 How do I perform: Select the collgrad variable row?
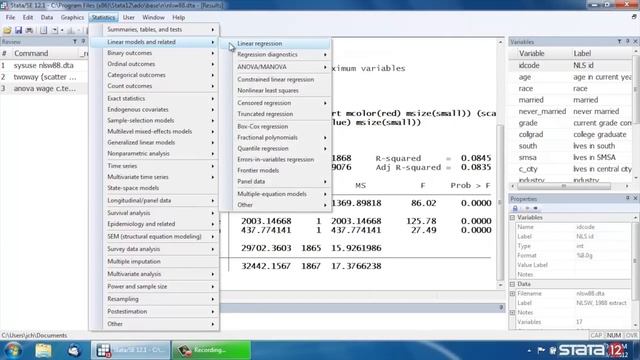pos(571,134)
